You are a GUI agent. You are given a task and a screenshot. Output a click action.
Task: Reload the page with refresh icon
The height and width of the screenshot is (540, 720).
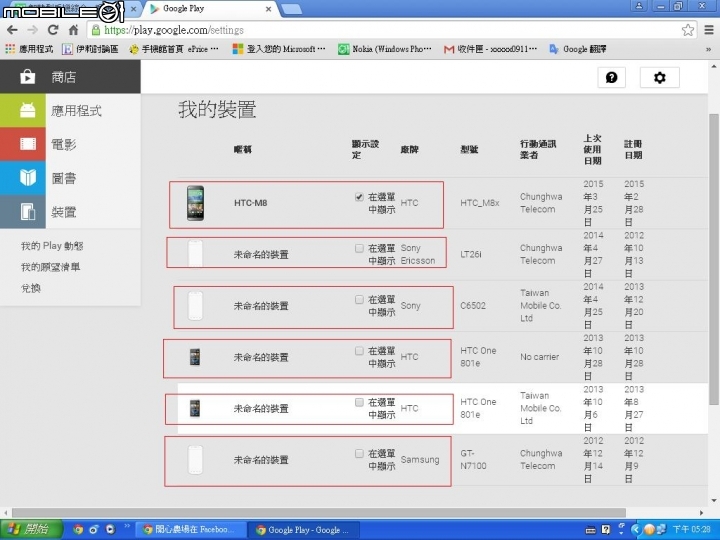pyautogui.click(x=53, y=30)
